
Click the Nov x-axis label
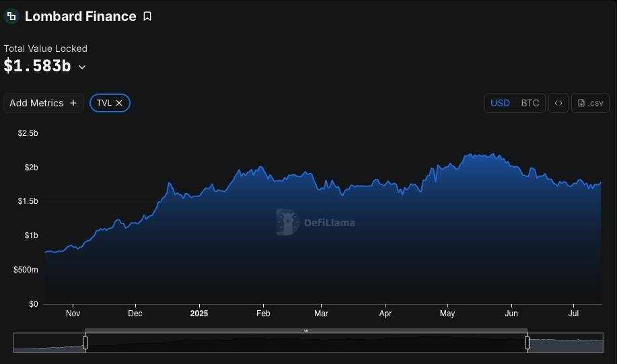73,314
